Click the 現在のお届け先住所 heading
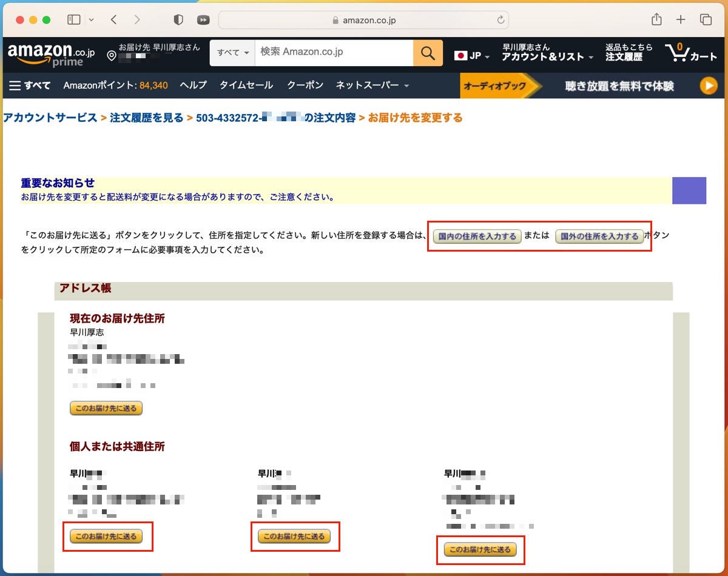The height and width of the screenshot is (576, 728). point(117,318)
